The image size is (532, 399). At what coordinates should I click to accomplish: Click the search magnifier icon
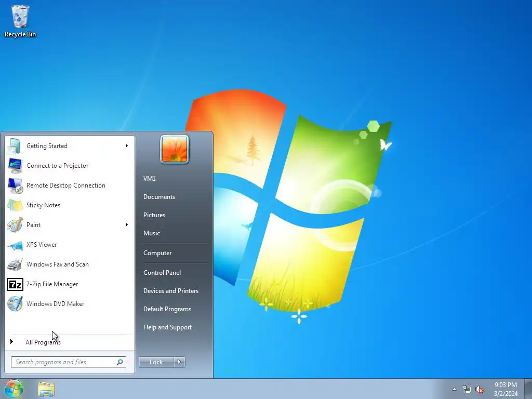(x=120, y=362)
